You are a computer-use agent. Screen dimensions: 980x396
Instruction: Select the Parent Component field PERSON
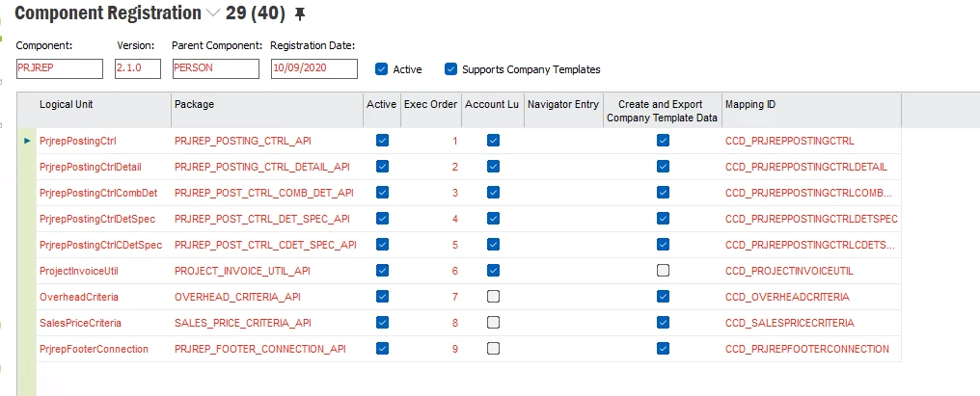pyautogui.click(x=215, y=69)
